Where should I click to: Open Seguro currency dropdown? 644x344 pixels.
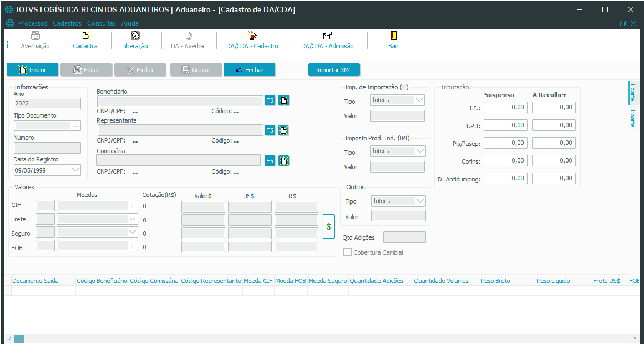click(x=133, y=232)
